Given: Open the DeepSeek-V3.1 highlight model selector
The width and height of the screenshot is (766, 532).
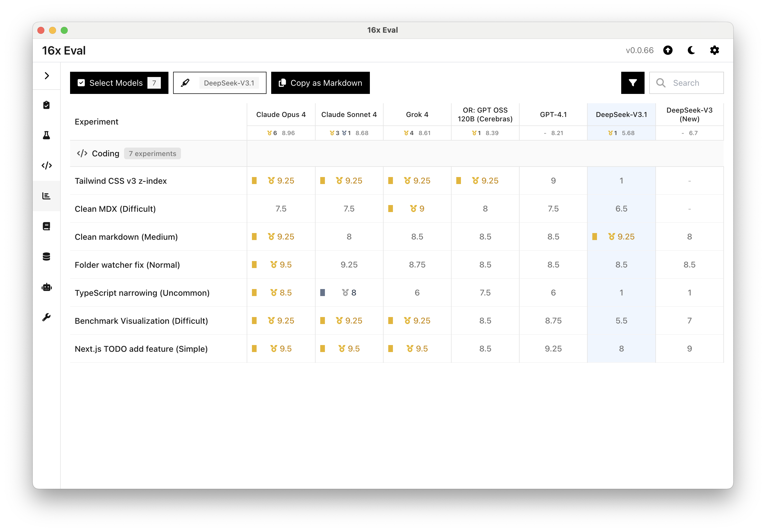Looking at the screenshot, I should tap(220, 83).
